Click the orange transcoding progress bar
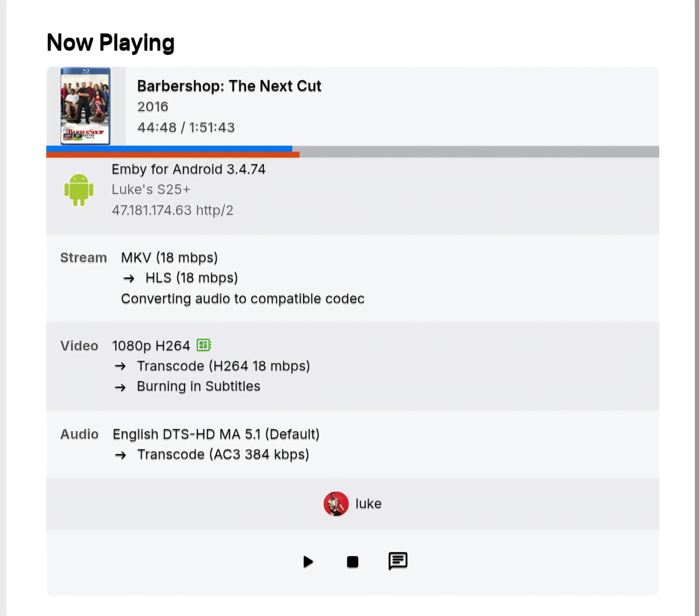 point(172,155)
